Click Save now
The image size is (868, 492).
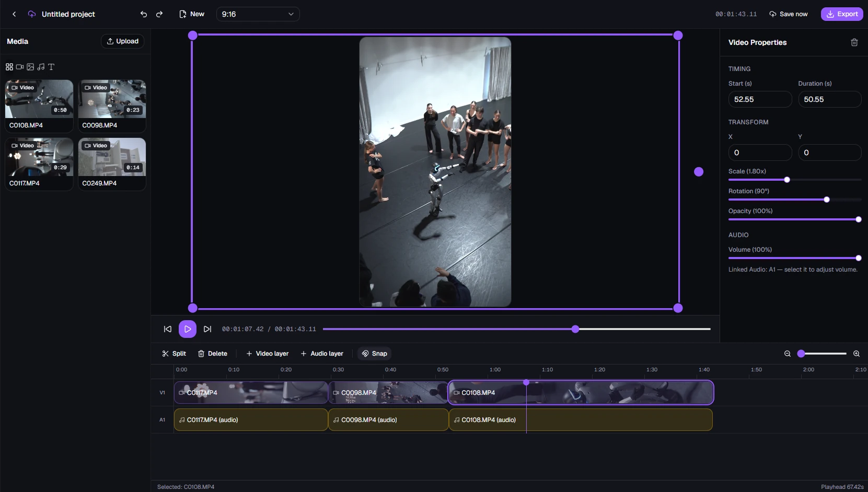tap(789, 14)
